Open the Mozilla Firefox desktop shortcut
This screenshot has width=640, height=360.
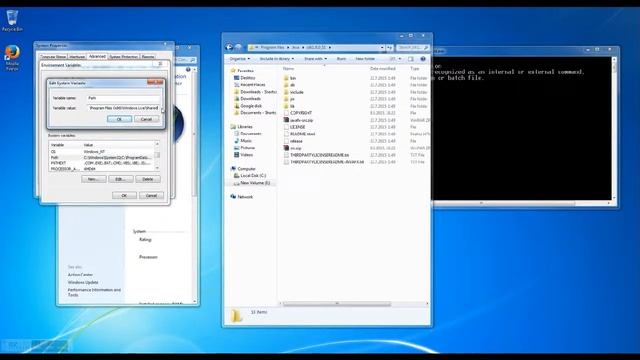pos(12,58)
